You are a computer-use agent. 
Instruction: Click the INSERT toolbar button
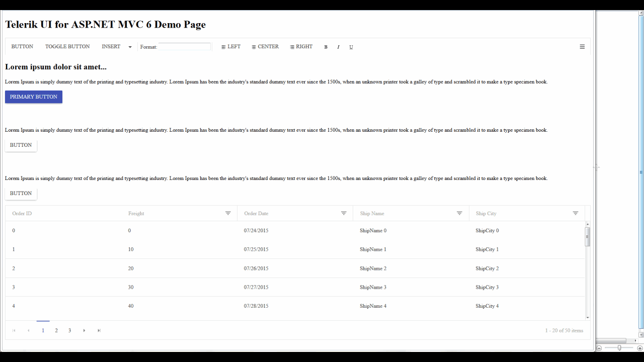pos(111,47)
